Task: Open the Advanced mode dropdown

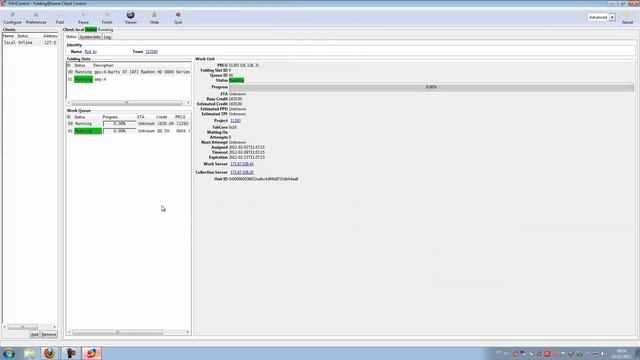Action: (x=602, y=17)
